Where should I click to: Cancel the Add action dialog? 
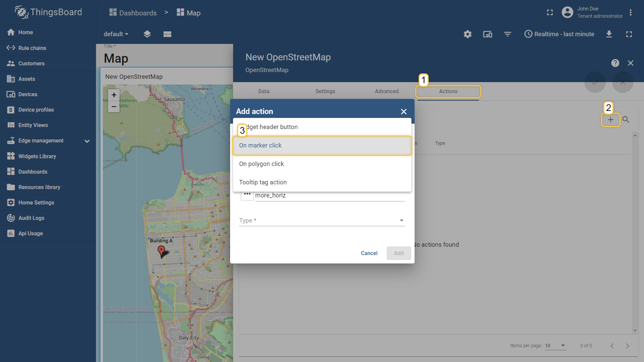pyautogui.click(x=369, y=253)
